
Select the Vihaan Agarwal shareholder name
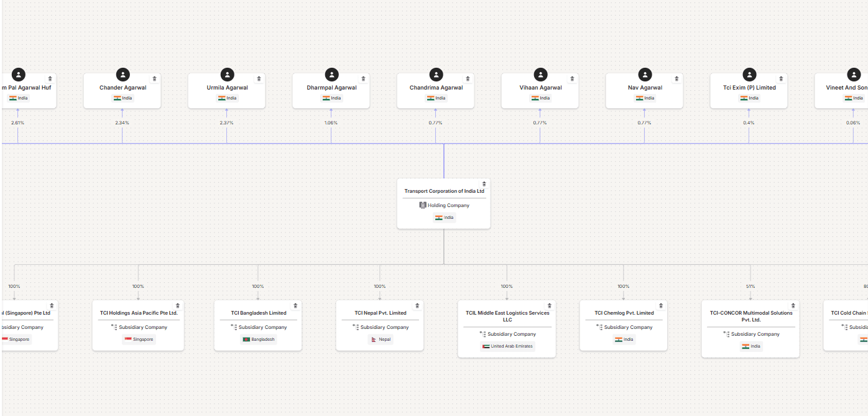tap(540, 88)
